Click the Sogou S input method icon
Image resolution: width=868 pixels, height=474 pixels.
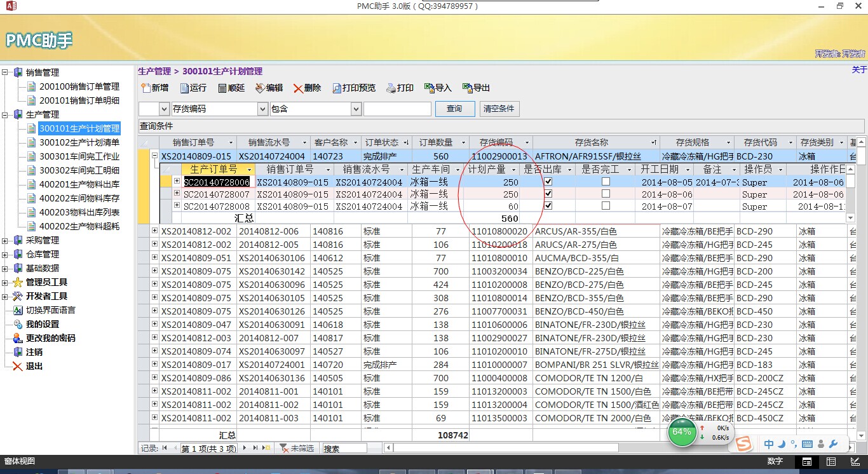[744, 444]
